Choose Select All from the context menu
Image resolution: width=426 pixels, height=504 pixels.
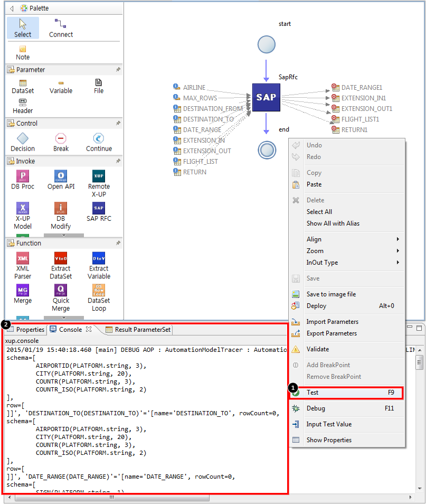347,211
